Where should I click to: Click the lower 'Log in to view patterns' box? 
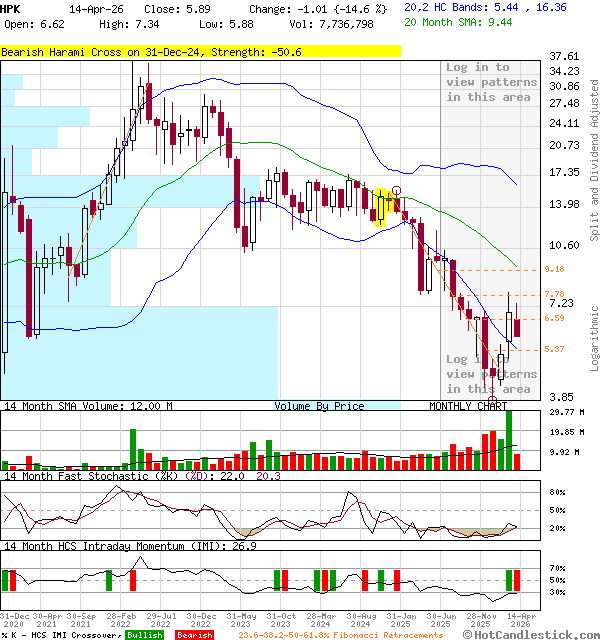click(x=489, y=374)
